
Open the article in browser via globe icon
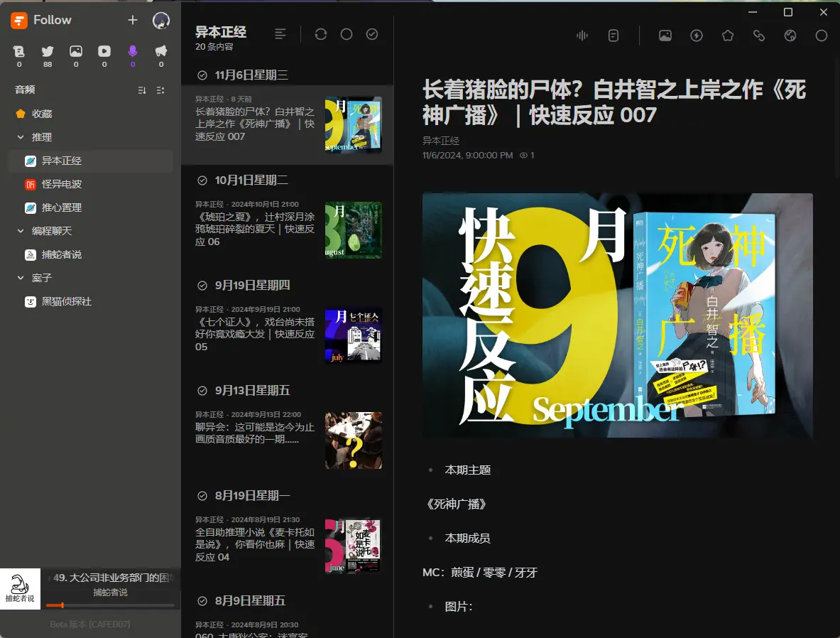[790, 36]
